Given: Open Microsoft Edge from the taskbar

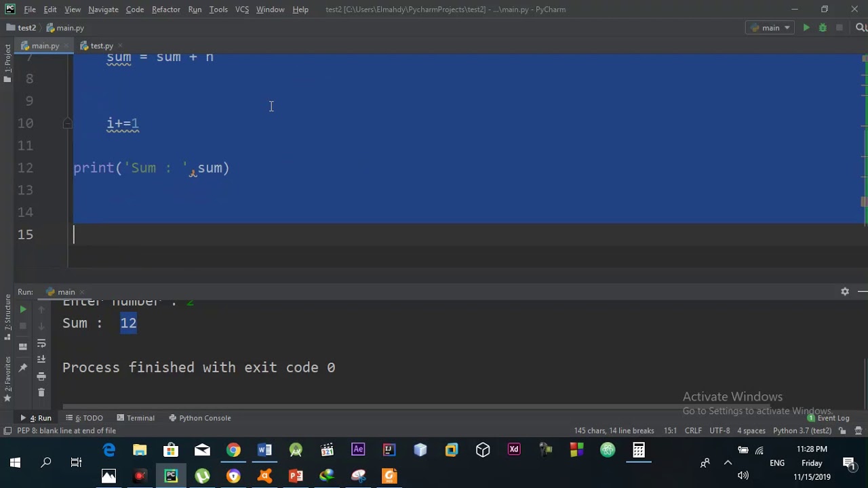Looking at the screenshot, I should 108,450.
